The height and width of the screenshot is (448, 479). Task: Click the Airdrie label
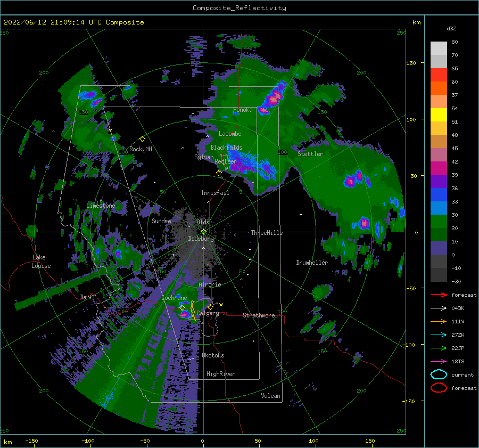pos(210,284)
